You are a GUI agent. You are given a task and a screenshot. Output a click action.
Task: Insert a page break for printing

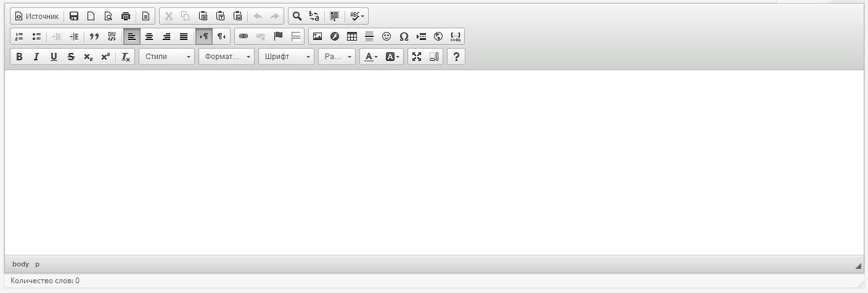[x=421, y=36]
